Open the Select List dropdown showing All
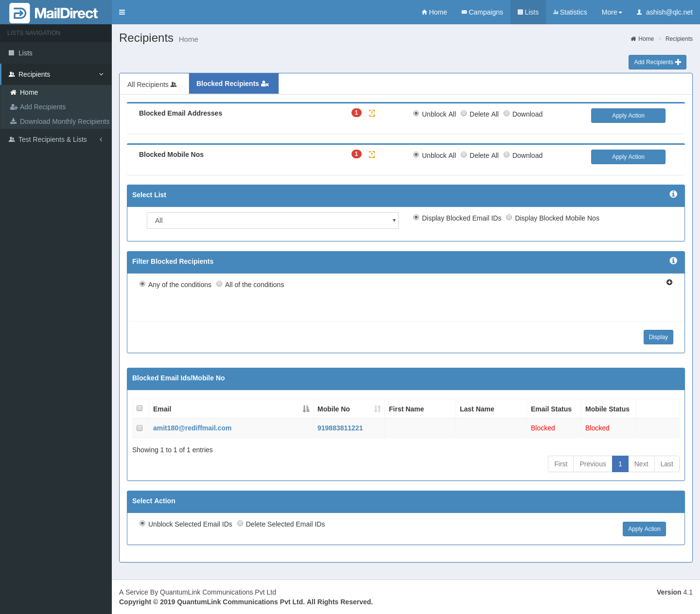 pyautogui.click(x=272, y=221)
